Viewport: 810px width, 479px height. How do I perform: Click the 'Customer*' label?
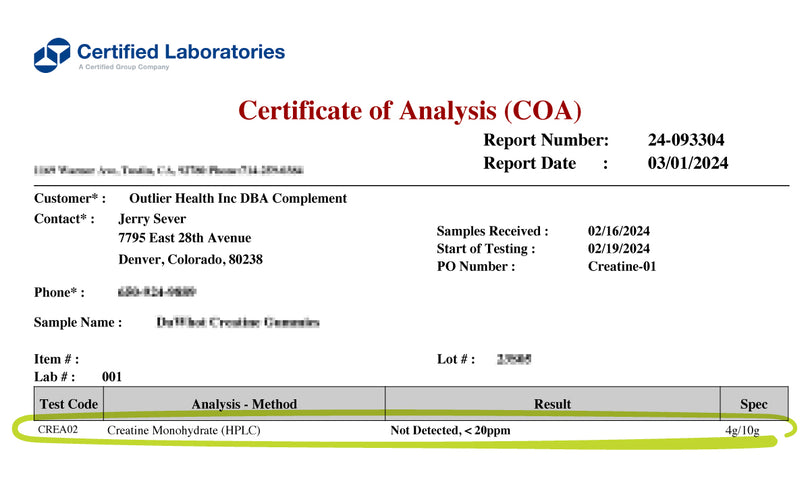click(70, 198)
